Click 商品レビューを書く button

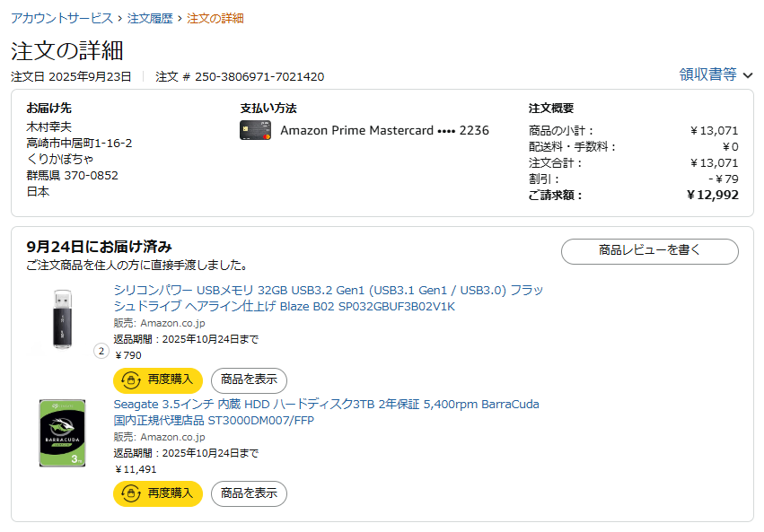coord(649,251)
